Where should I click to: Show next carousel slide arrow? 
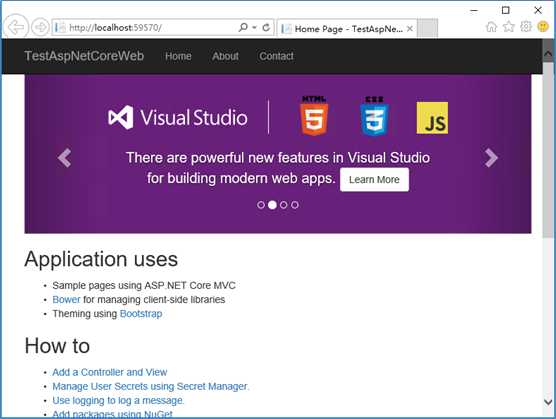[491, 158]
